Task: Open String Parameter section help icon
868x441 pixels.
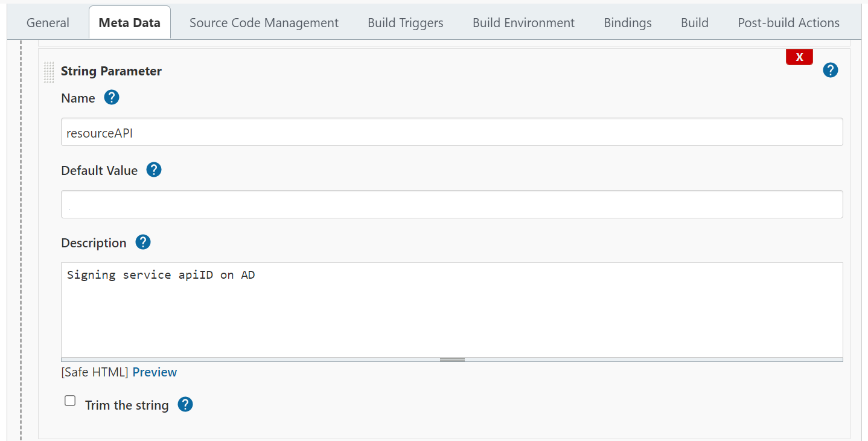Action: (831, 71)
